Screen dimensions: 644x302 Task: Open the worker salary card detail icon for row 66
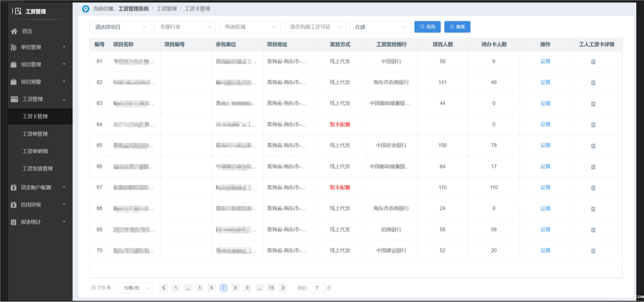(x=593, y=167)
